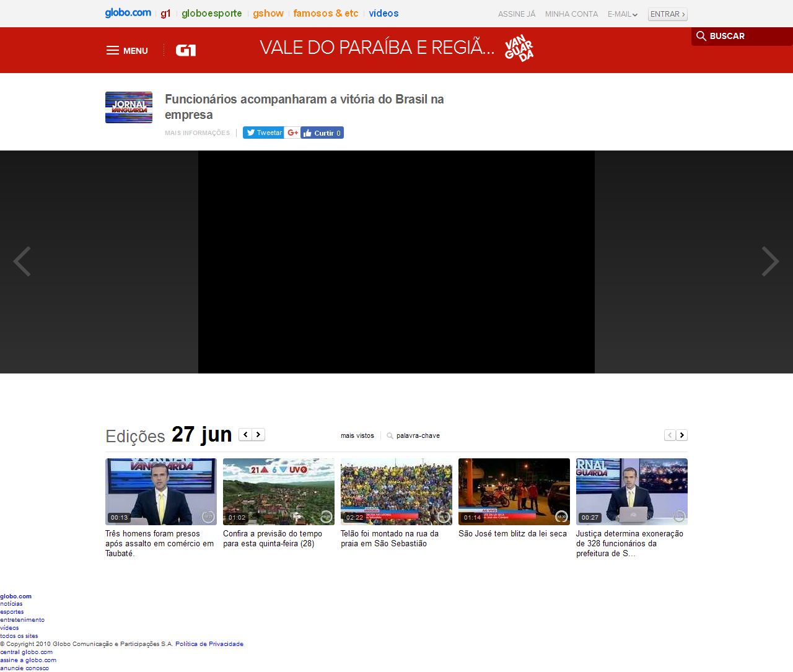The width and height of the screenshot is (793, 672).
Task: Share via Tweetar button
Action: (263, 133)
